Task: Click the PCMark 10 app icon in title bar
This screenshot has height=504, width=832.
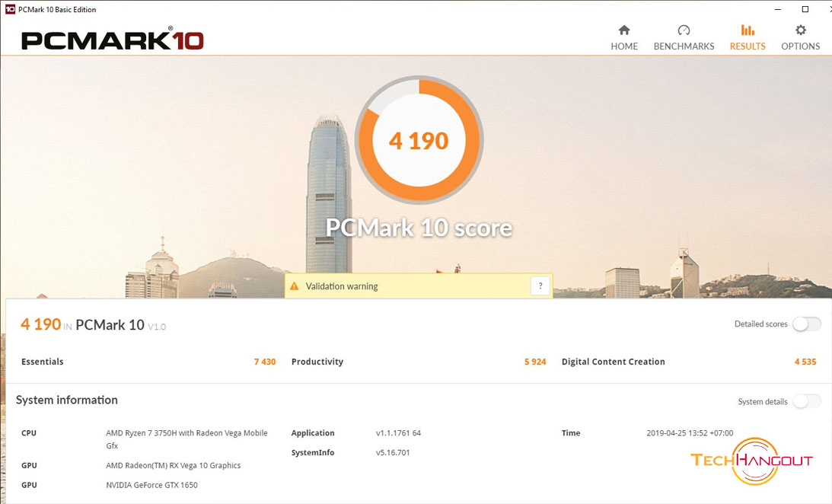Action: tap(10, 9)
